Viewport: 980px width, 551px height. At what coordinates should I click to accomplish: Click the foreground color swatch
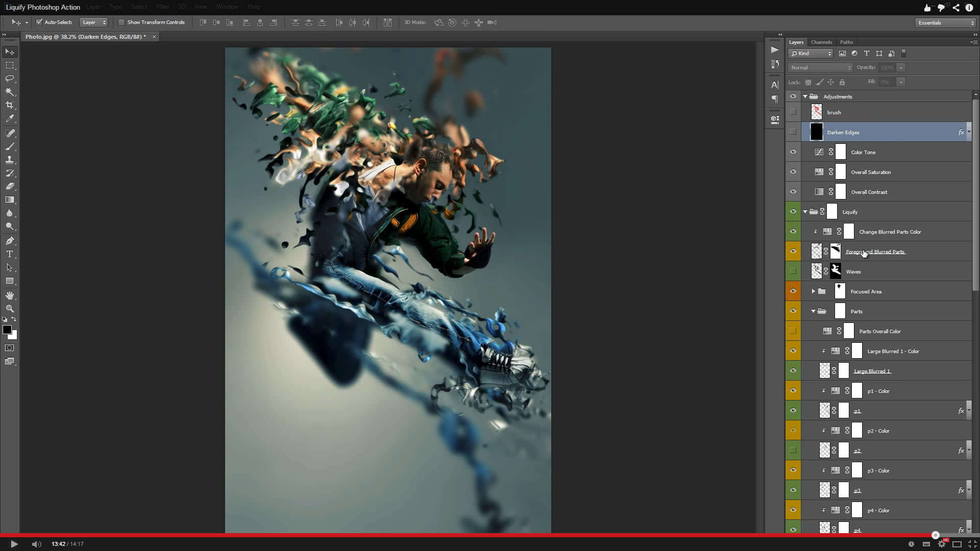click(7, 330)
